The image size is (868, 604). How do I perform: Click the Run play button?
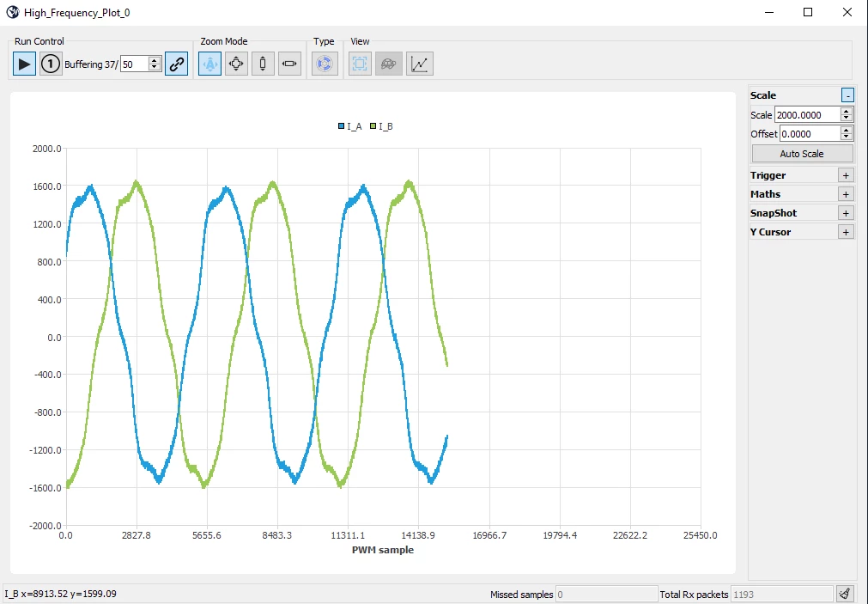(x=24, y=64)
